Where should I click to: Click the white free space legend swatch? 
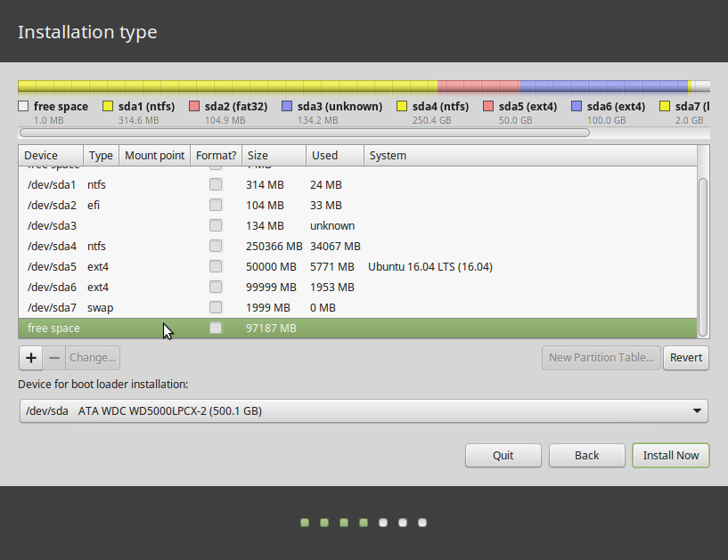pos(23,107)
